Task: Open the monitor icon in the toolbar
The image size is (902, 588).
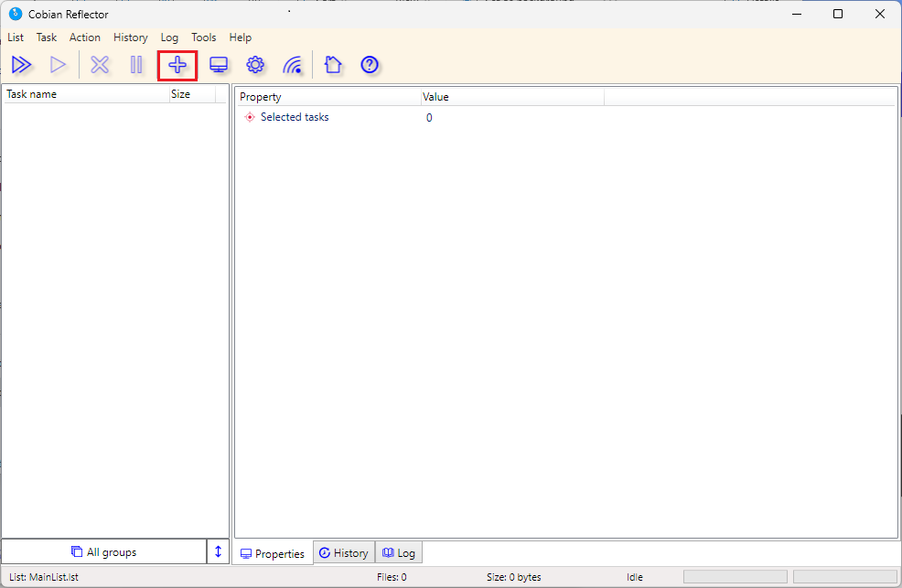Action: click(x=219, y=65)
